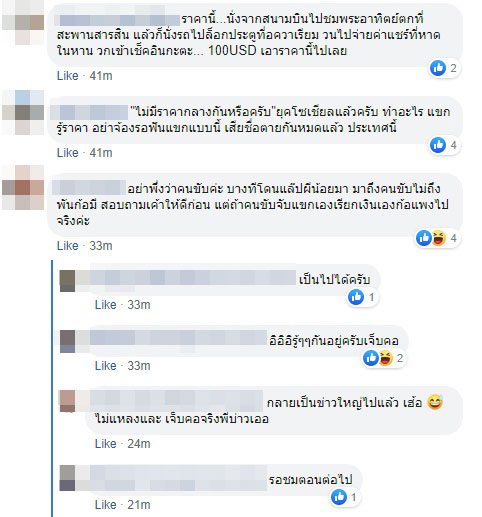
Task: Click the 41m timestamp of first comment
Action: (101, 76)
